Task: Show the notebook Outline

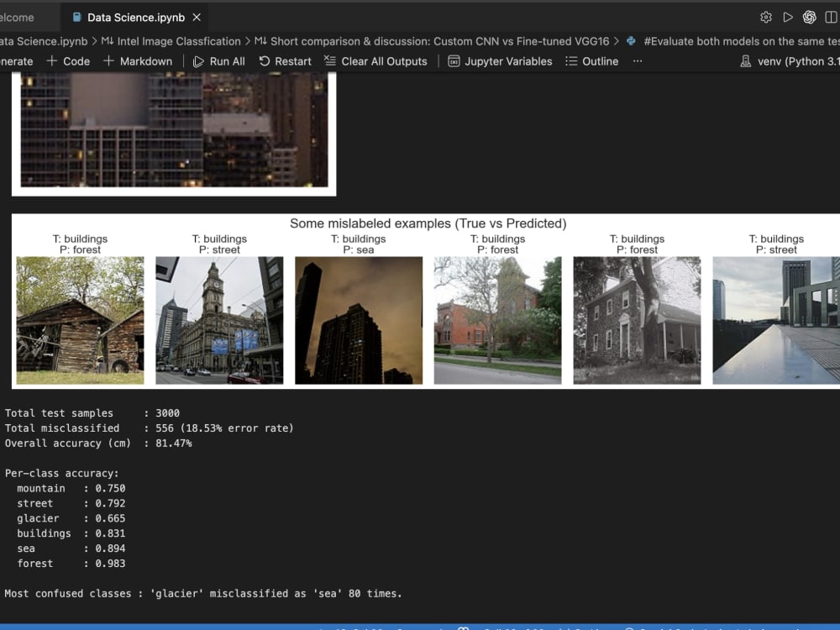Action: (x=592, y=61)
